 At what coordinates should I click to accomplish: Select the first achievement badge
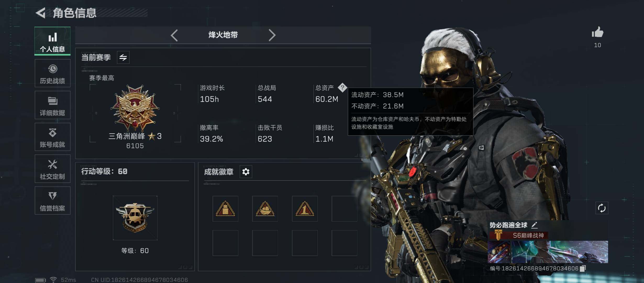pyautogui.click(x=225, y=209)
